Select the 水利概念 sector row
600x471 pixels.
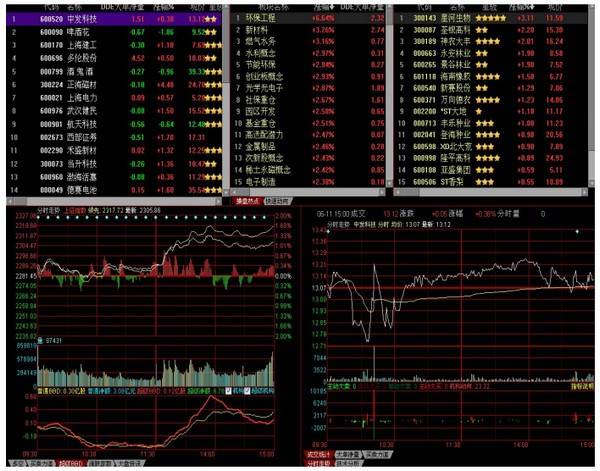pyautogui.click(x=309, y=53)
